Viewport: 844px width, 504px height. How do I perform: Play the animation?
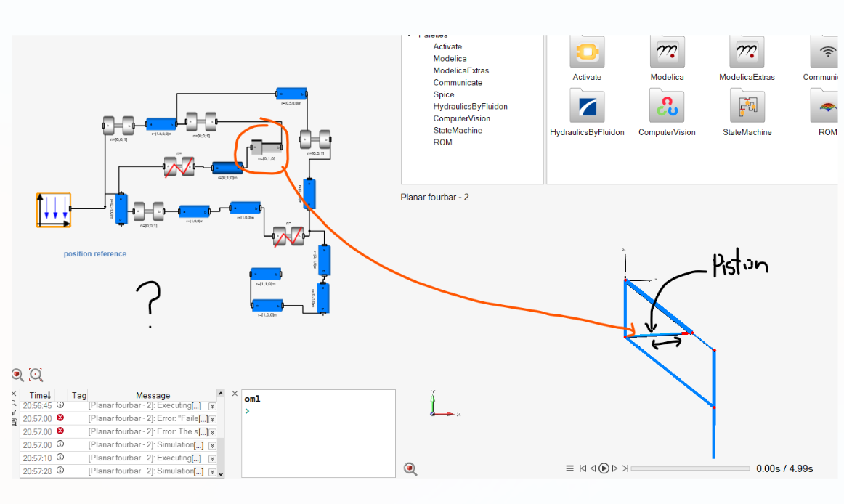(x=604, y=468)
